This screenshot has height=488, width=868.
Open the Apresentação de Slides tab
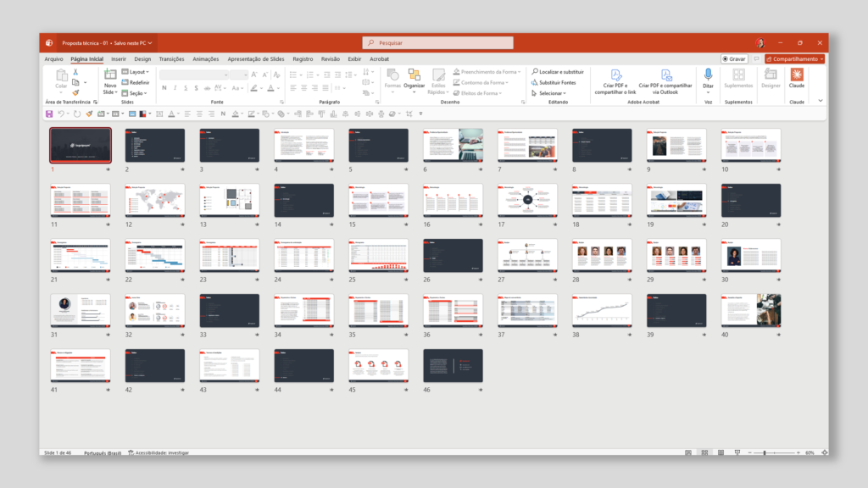click(258, 58)
